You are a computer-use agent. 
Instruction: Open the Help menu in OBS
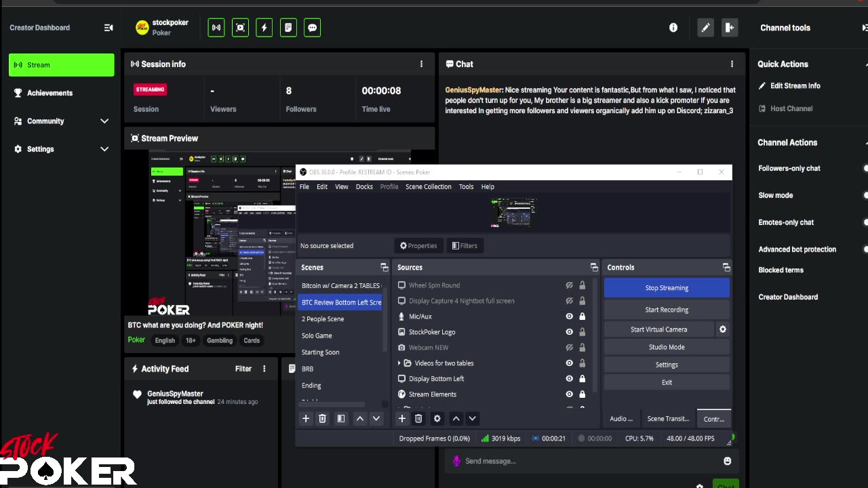488,186
